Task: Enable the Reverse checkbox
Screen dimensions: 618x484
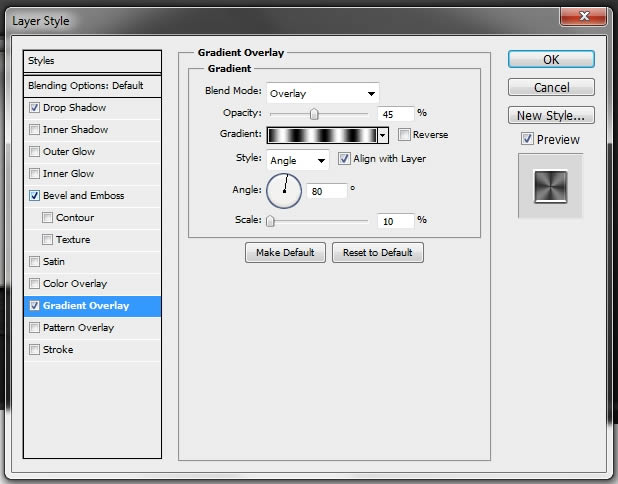Action: [x=404, y=134]
